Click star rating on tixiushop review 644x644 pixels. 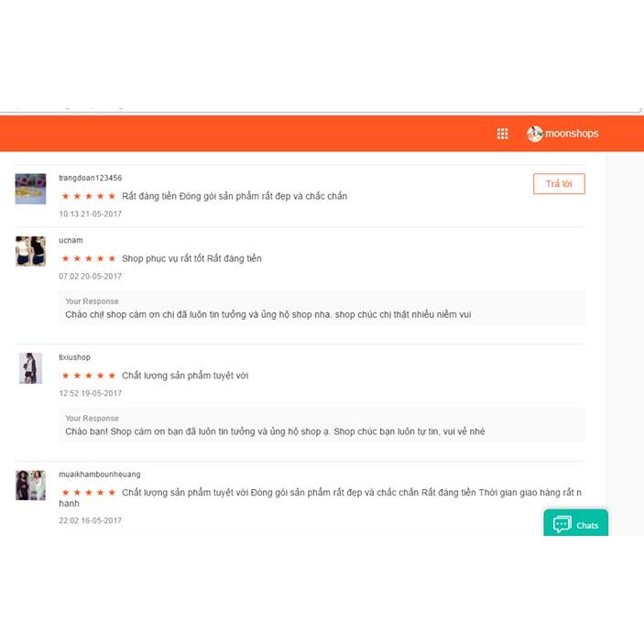[x=88, y=376]
